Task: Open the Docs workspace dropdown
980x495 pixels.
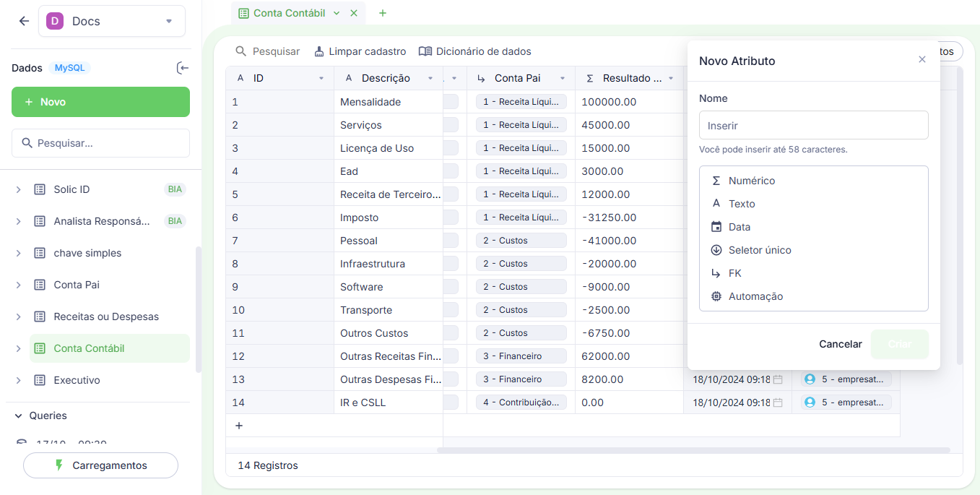Action: 111,21
